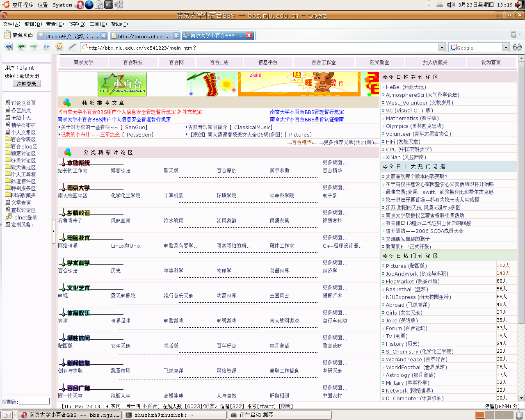Open 更多版面 for 电脑技术 section

335,237
